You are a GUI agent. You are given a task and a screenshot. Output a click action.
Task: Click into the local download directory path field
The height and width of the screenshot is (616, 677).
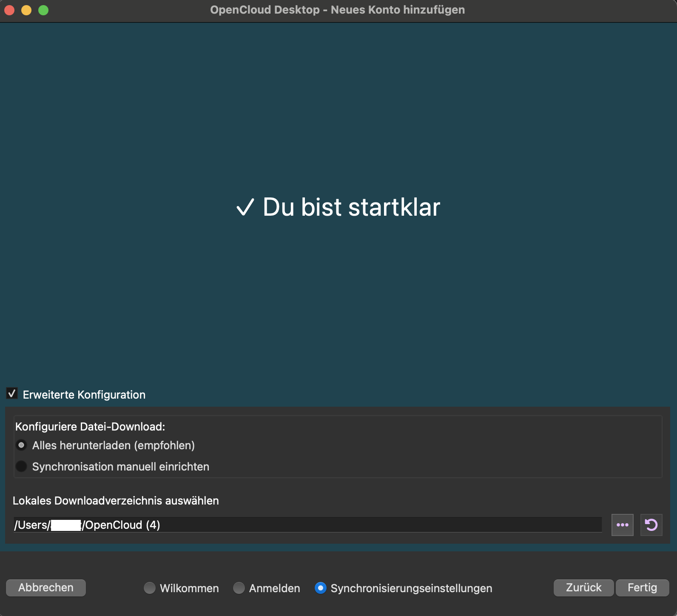tap(307, 525)
